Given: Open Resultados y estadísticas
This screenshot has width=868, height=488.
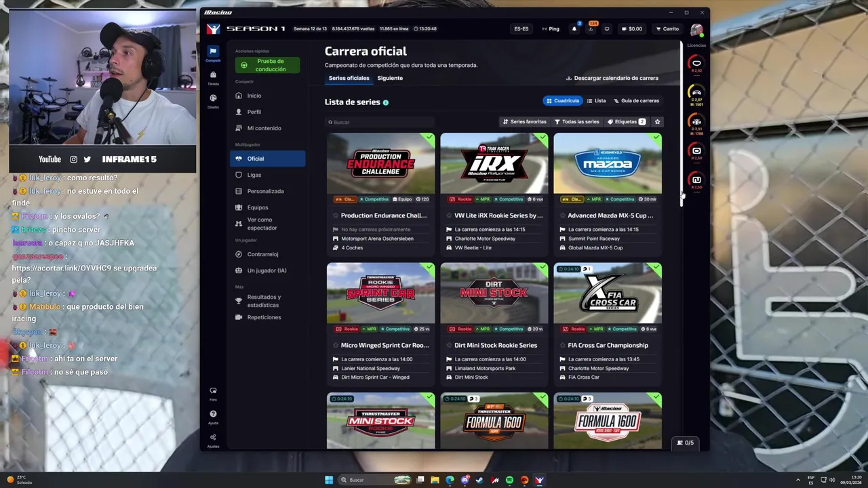Looking at the screenshot, I should [268, 301].
